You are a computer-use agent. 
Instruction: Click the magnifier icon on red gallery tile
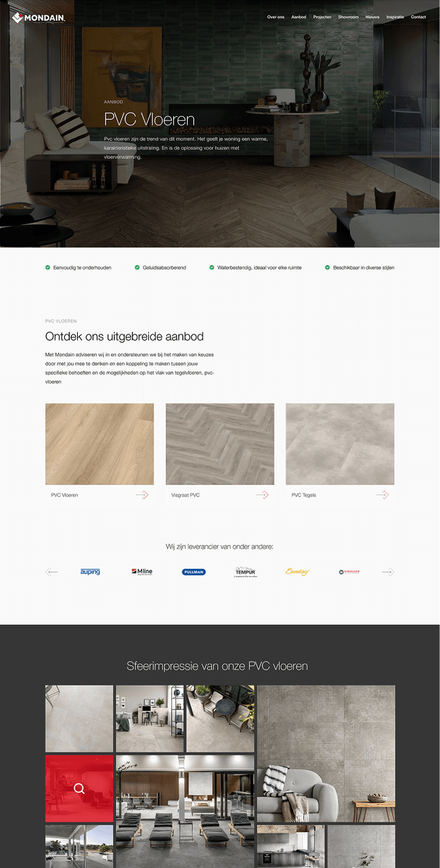pyautogui.click(x=79, y=789)
